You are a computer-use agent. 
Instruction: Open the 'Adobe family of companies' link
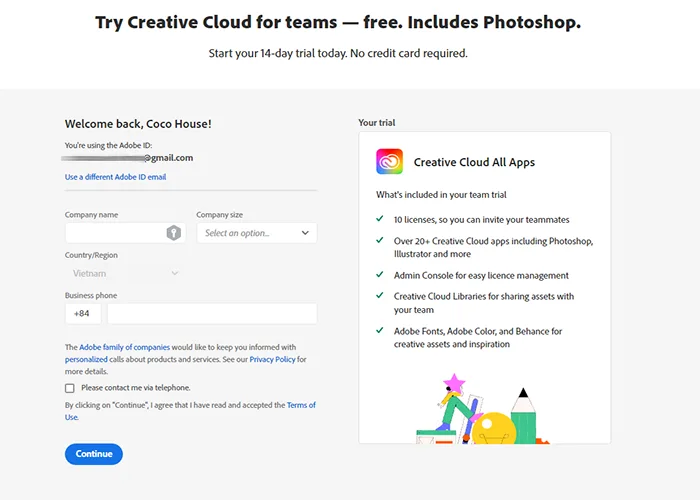pyautogui.click(x=125, y=347)
